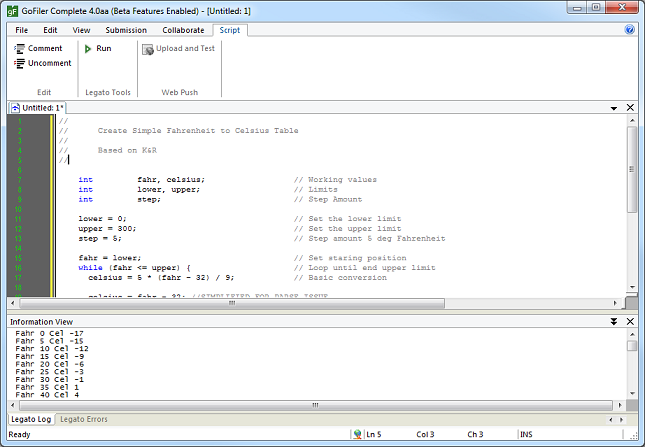Open the document tab list dropdown arrow

[613, 108]
